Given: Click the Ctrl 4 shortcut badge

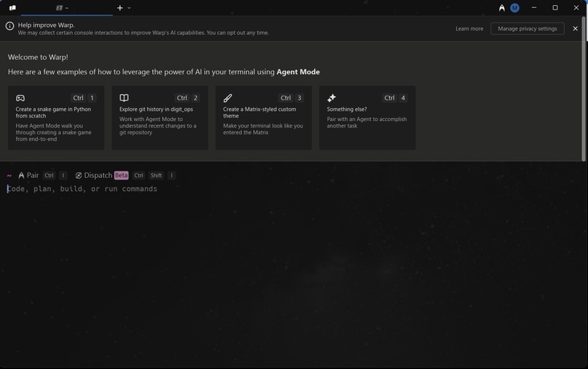Looking at the screenshot, I should coord(394,98).
